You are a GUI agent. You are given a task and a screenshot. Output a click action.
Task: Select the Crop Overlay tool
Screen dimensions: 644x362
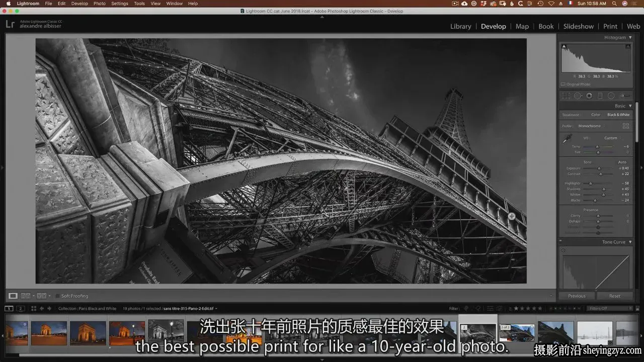(567, 96)
